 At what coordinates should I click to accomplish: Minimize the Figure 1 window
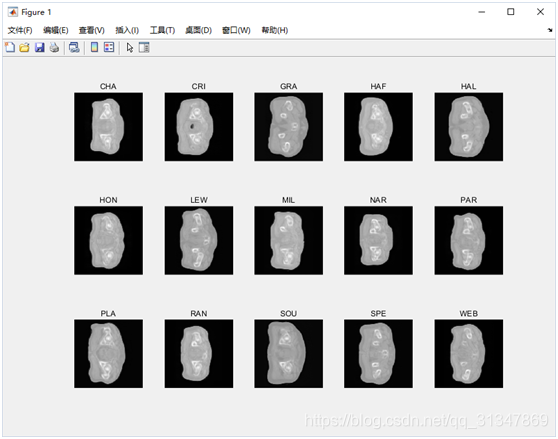[x=482, y=12]
